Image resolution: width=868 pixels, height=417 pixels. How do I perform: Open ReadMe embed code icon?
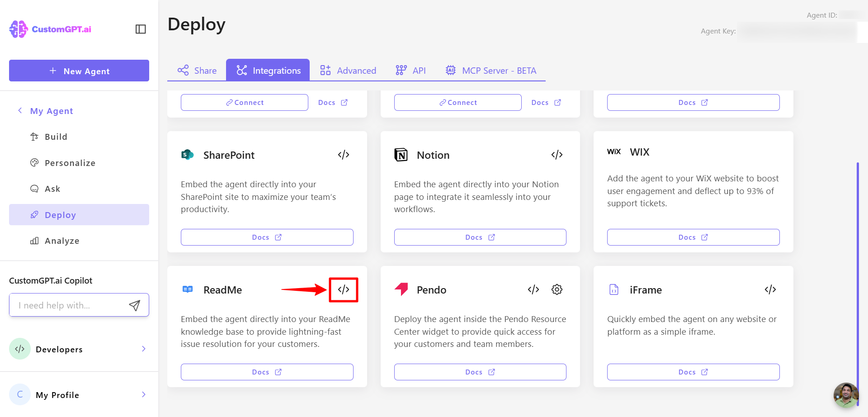(344, 289)
